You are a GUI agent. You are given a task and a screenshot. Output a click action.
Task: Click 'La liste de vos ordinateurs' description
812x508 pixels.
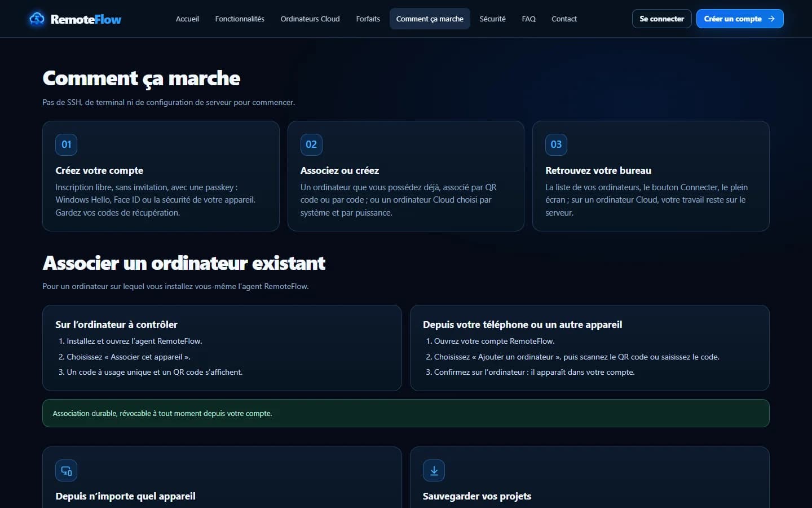coord(646,200)
